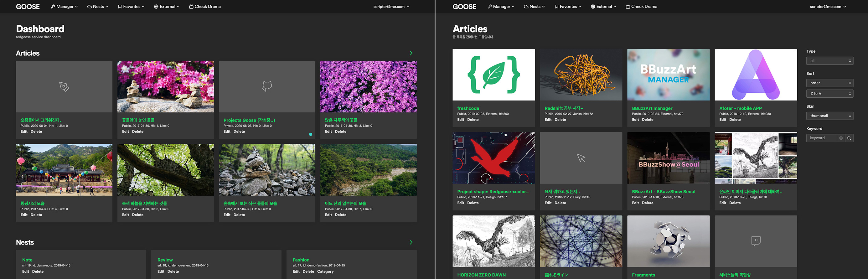Open the Favorites menu in the Dashboard window
The width and height of the screenshot is (868, 279).
click(131, 7)
